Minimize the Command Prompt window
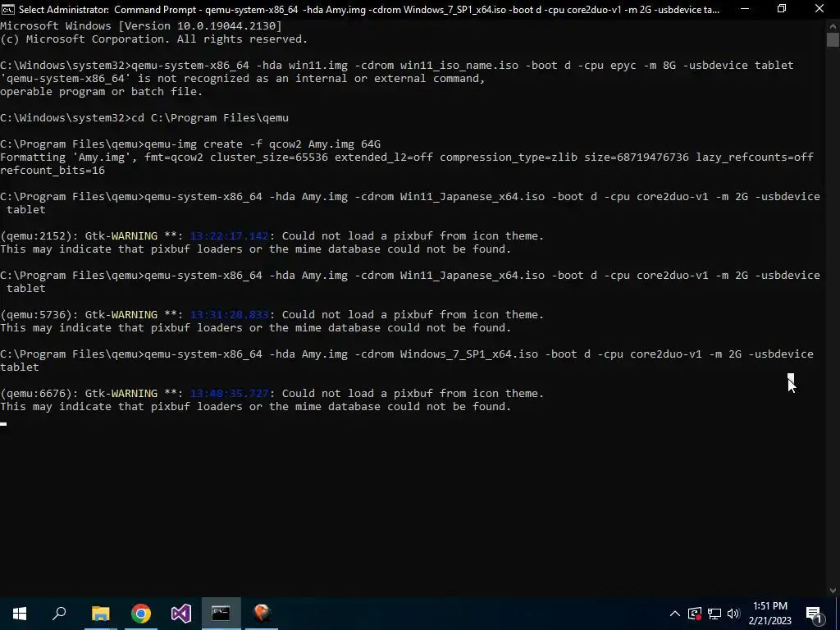 pos(745,9)
